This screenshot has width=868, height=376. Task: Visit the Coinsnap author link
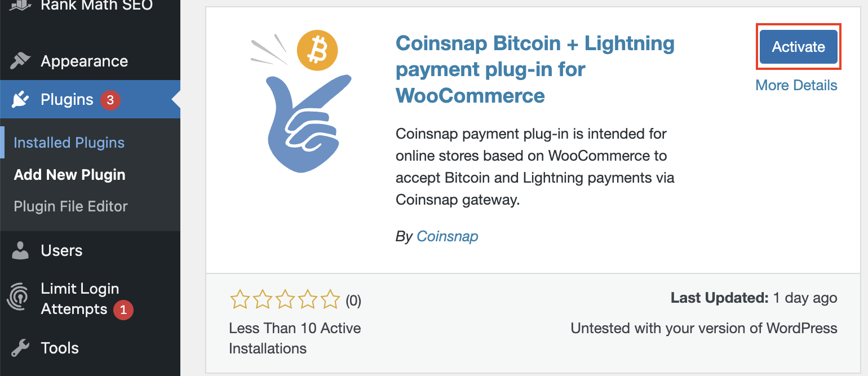(x=447, y=236)
